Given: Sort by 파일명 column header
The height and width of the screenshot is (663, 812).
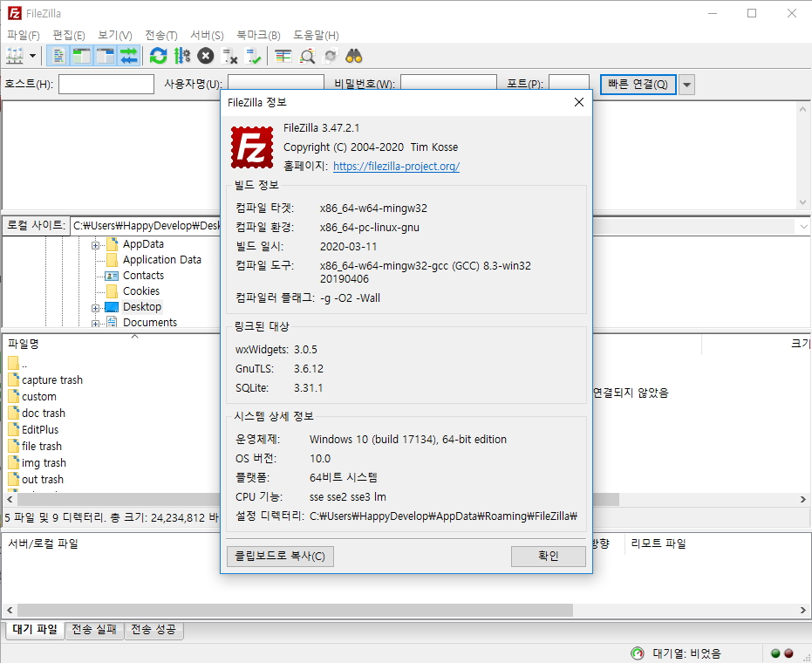Looking at the screenshot, I should 24,344.
